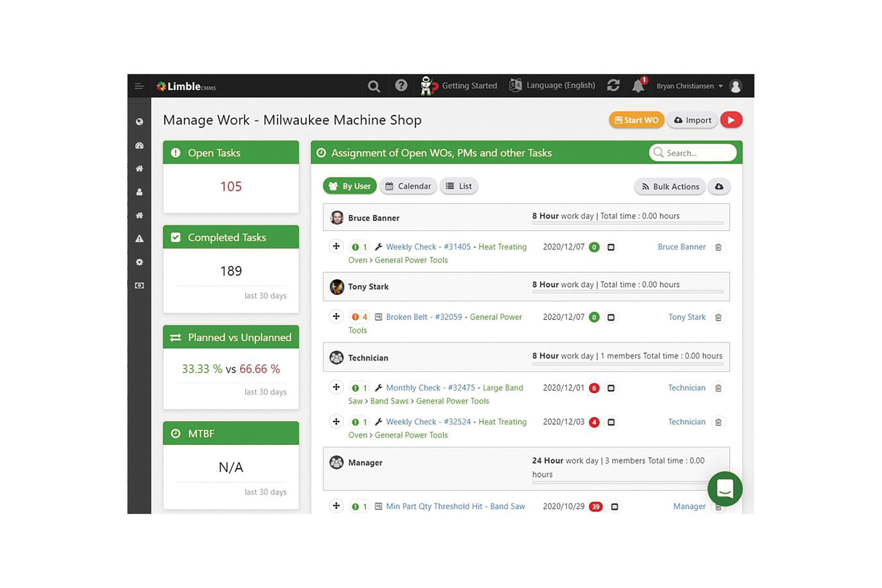882x588 pixels.
Task: Open the chat support bubble
Action: 725,489
